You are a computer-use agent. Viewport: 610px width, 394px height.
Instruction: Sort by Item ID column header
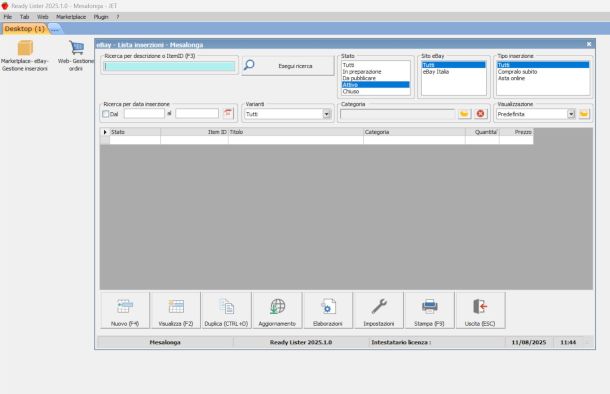tap(194, 132)
